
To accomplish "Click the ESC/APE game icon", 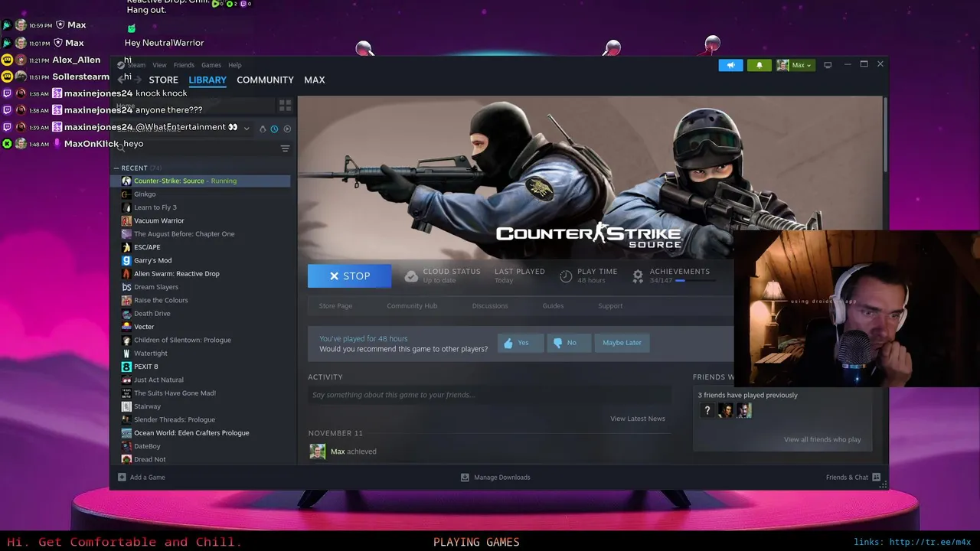I will pos(126,247).
